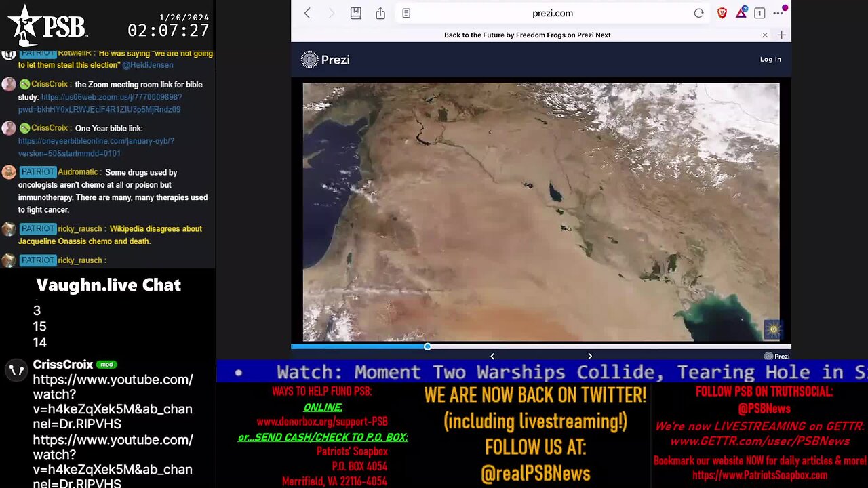
Task: Click the presentation progress bar handle
Action: (x=427, y=346)
